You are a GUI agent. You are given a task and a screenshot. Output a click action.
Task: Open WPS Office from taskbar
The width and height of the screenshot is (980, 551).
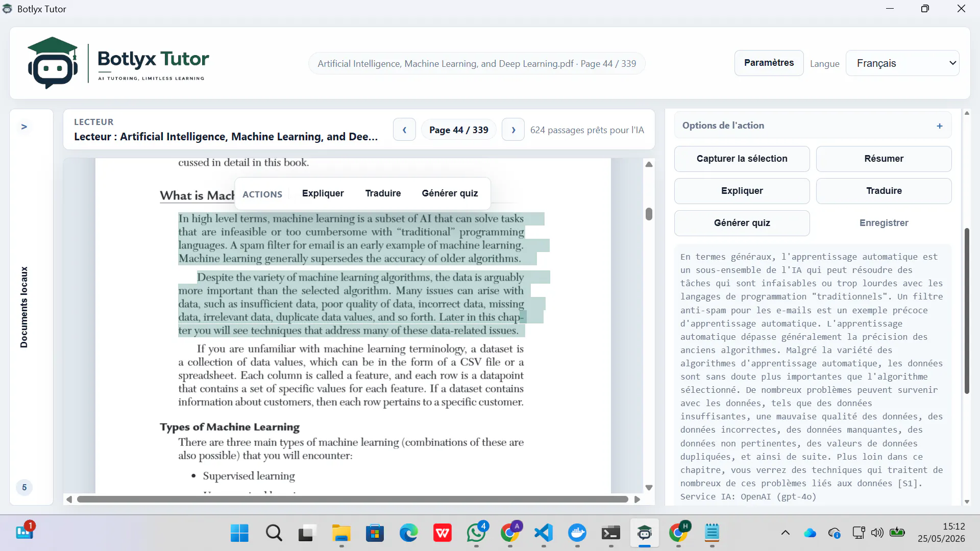[x=443, y=533]
